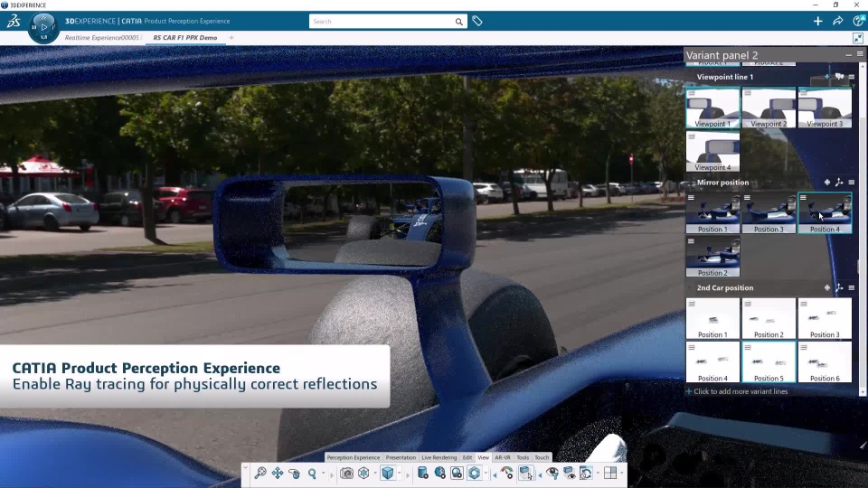Select Mirror position Position 2 thumbnail
Image resolution: width=868 pixels, height=488 pixels.
(712, 257)
